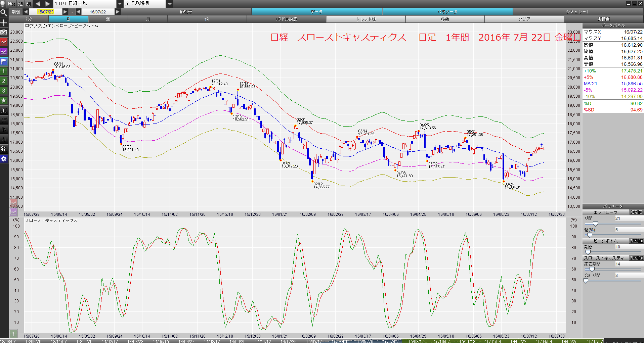
Task: Click the 高安期間 slider handle
Action: (592, 269)
